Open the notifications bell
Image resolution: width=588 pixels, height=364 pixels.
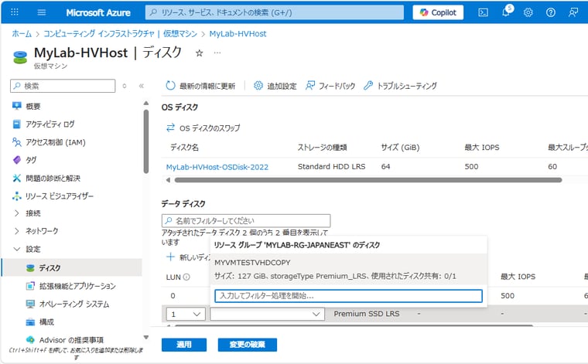506,12
